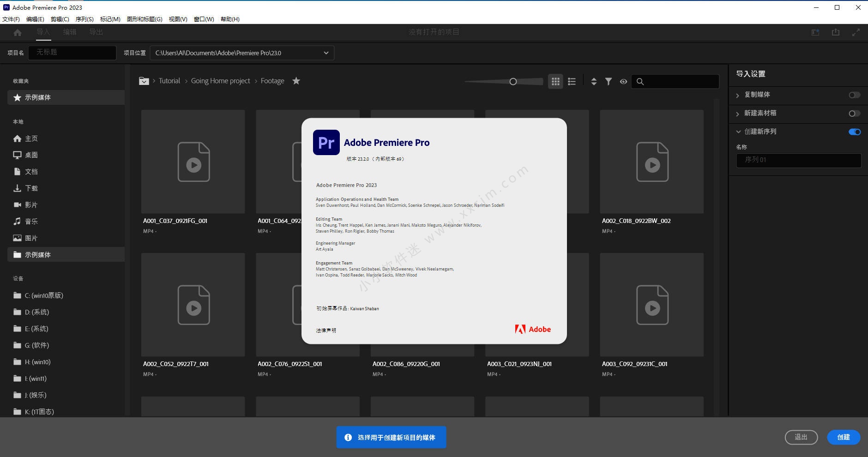This screenshot has width=868, height=457.
Task: Enable the 新建素材箱 toggle switch
Action: (x=854, y=114)
